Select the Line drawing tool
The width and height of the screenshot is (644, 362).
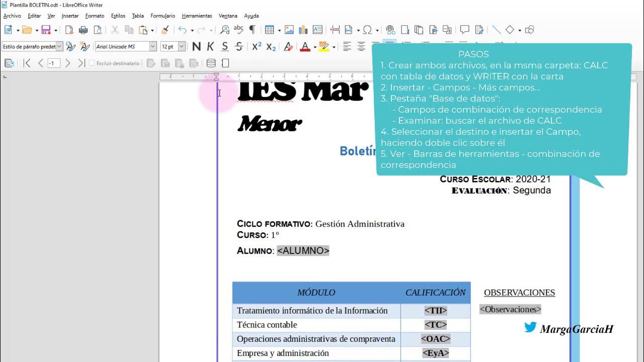pyautogui.click(x=496, y=30)
